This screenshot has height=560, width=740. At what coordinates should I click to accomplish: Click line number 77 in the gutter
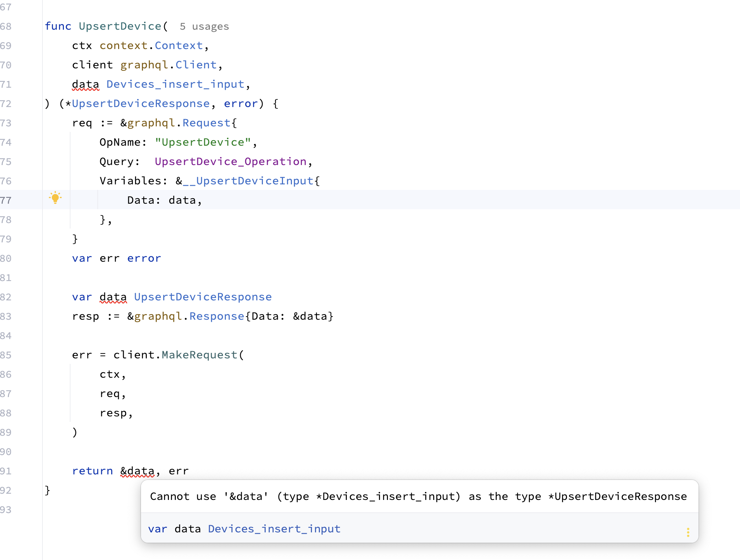point(6,200)
